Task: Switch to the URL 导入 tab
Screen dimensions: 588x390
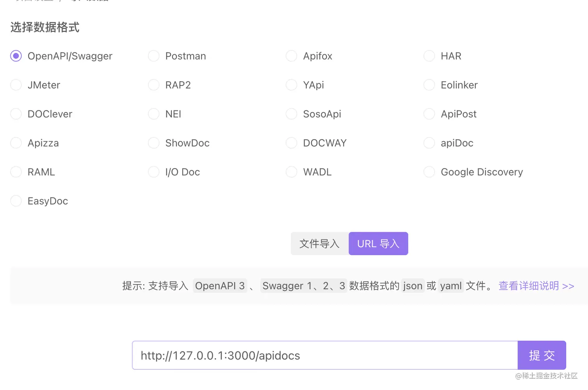Action: (378, 244)
